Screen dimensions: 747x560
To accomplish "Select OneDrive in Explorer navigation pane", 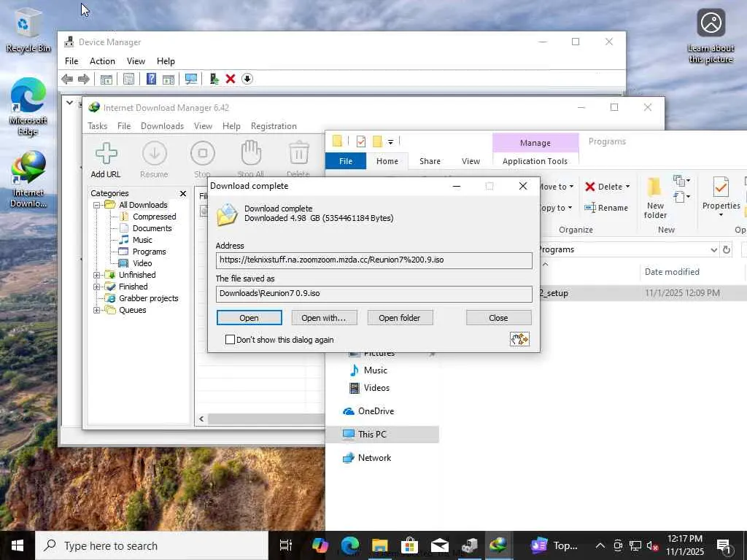I will coord(376,411).
